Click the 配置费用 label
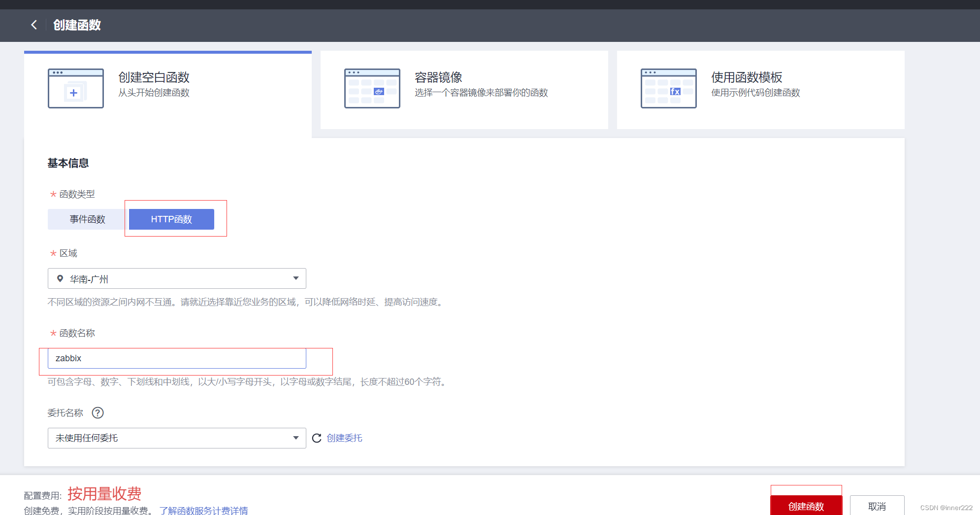Viewport: 980px width, 515px height. pos(42,496)
